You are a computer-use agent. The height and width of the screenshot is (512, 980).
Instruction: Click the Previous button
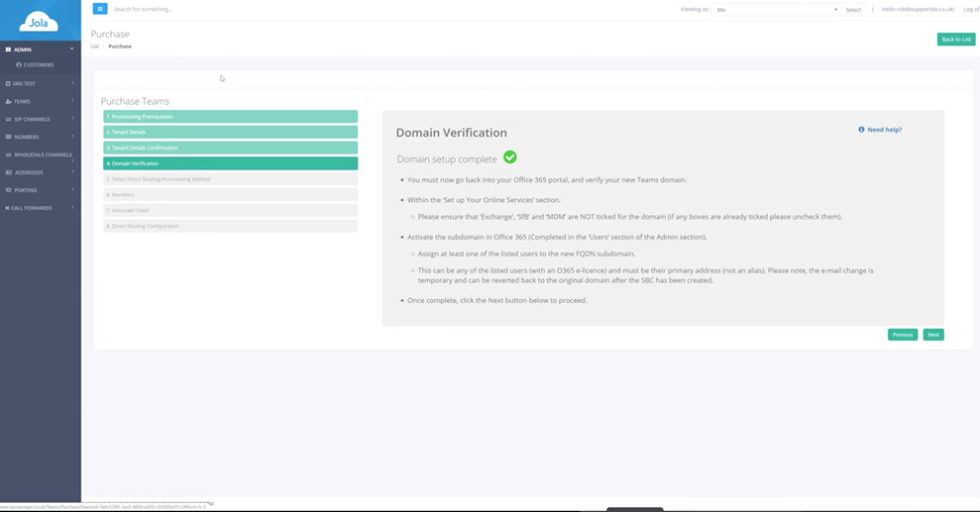(903, 335)
